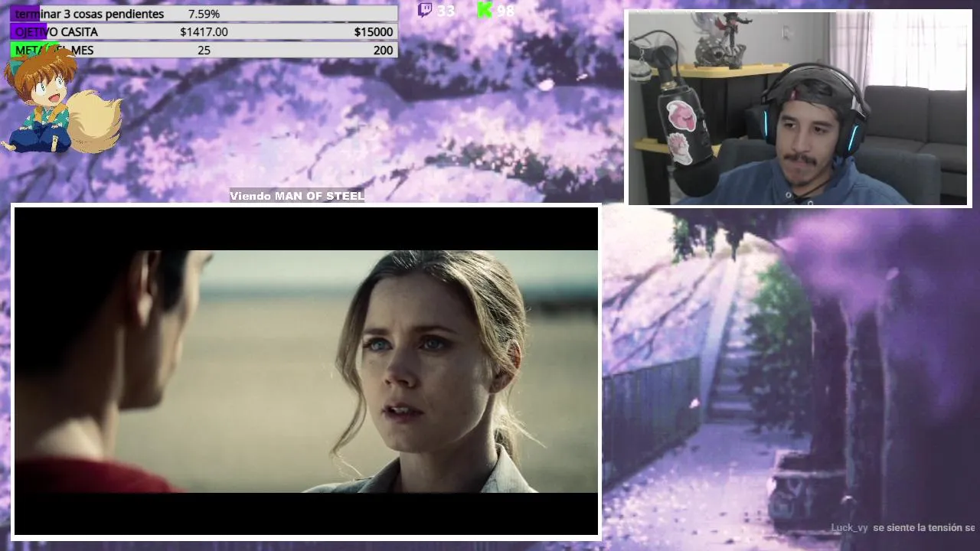Click the 'Viendo MAN OF STEEL' label
The height and width of the screenshot is (551, 980).
297,196
